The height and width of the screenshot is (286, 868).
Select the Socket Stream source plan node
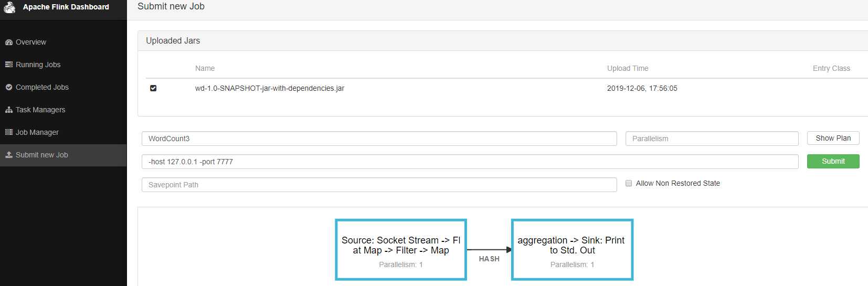point(401,250)
